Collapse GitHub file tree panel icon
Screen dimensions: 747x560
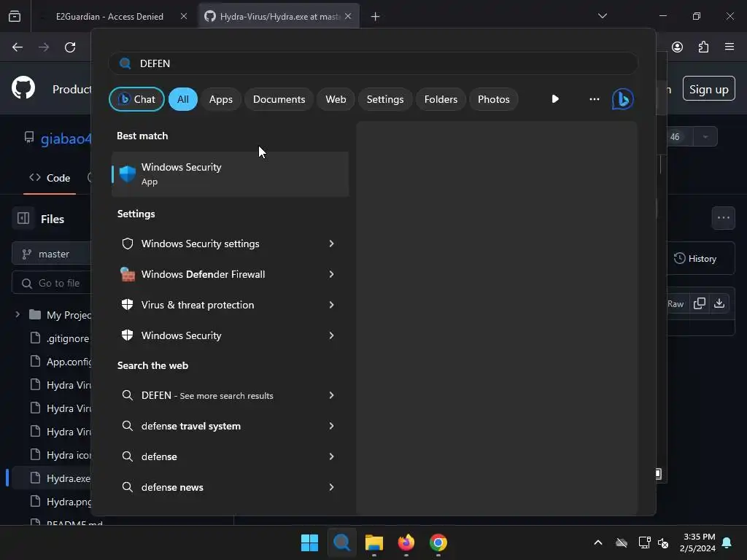click(x=23, y=218)
